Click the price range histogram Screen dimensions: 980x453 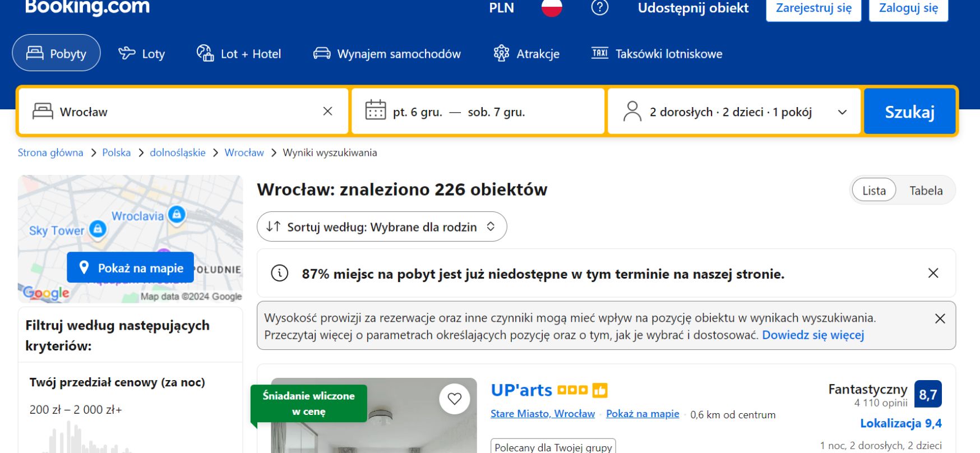click(x=87, y=437)
